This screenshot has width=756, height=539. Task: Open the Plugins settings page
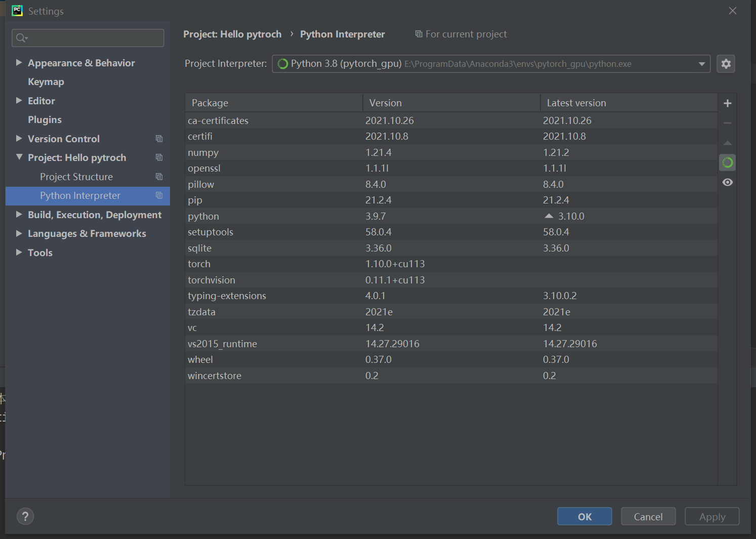(45, 120)
